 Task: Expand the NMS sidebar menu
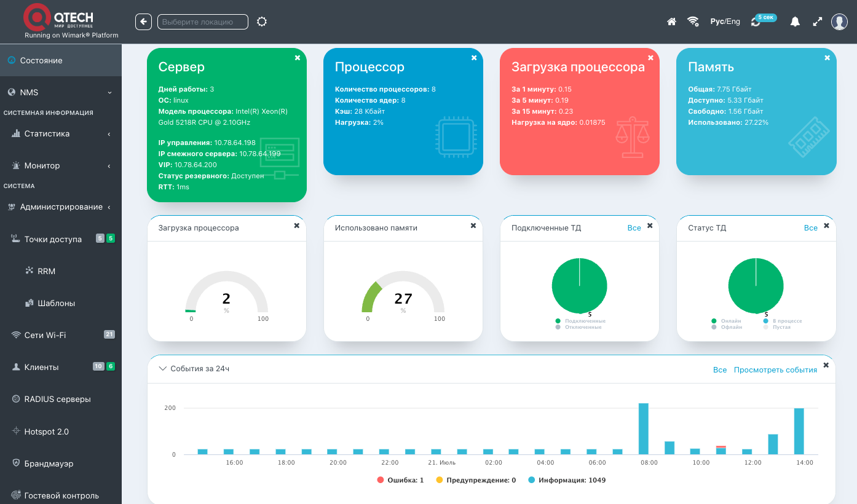[60, 92]
